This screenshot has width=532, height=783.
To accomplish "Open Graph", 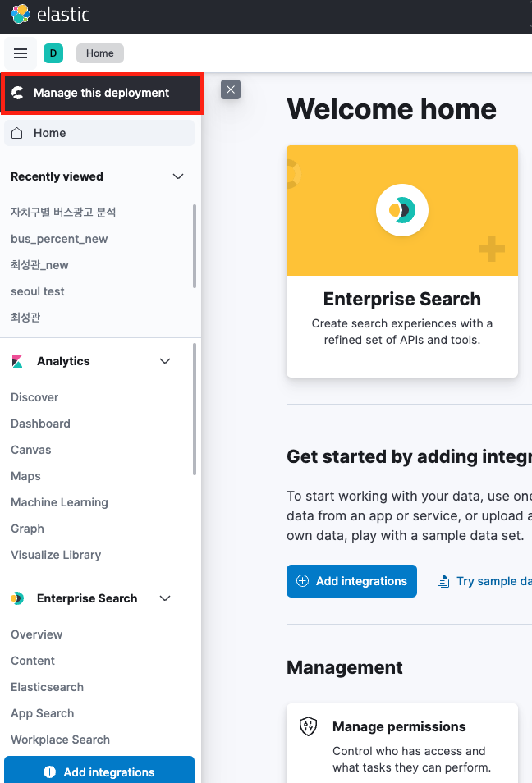I will pos(27,529).
